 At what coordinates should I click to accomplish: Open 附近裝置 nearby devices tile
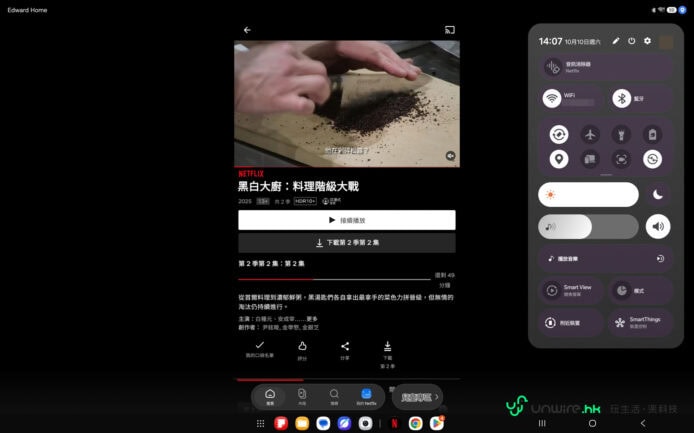click(x=571, y=322)
